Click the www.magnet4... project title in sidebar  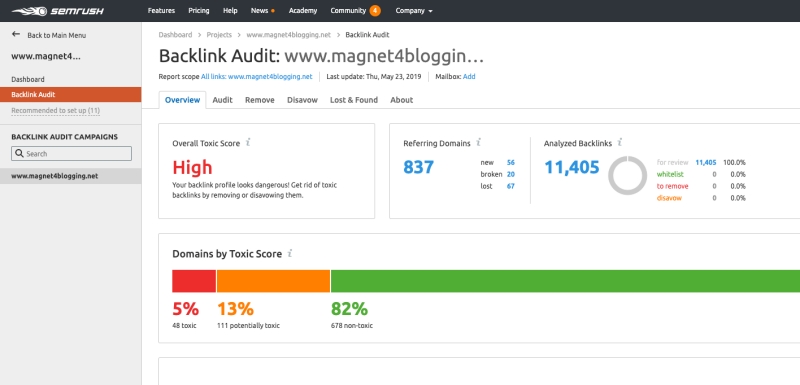[46, 56]
